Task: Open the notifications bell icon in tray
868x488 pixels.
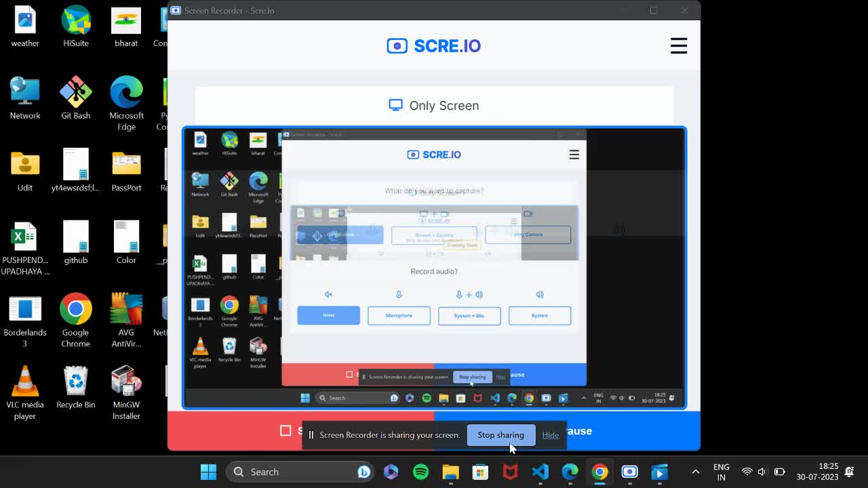Action: (849, 472)
